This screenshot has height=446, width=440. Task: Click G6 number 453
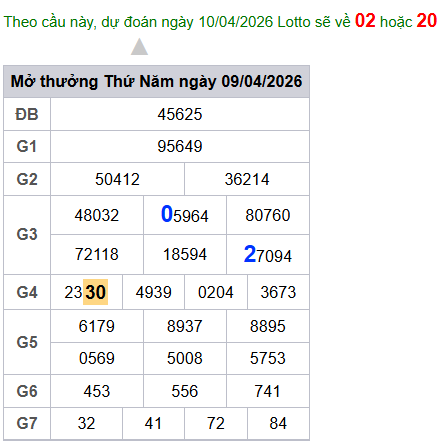point(97,391)
